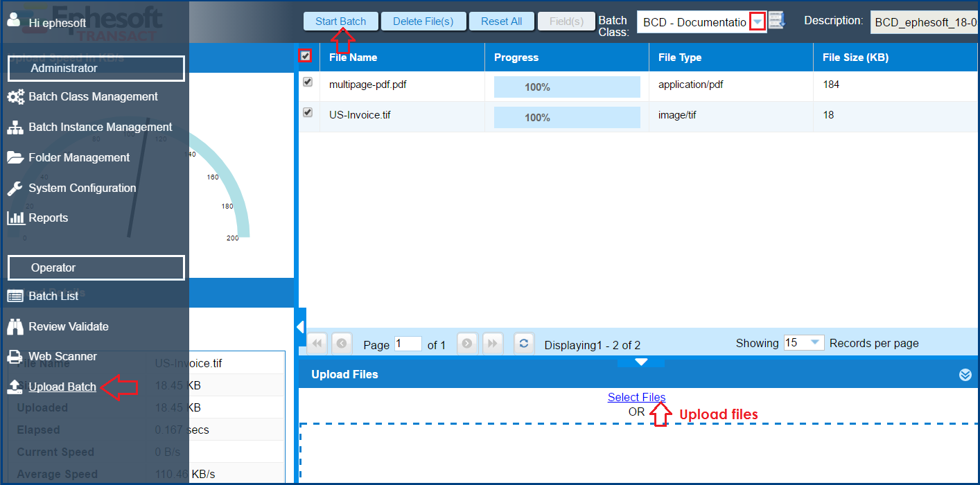Open the records per page dropdown
This screenshot has width=980, height=485.
(816, 343)
